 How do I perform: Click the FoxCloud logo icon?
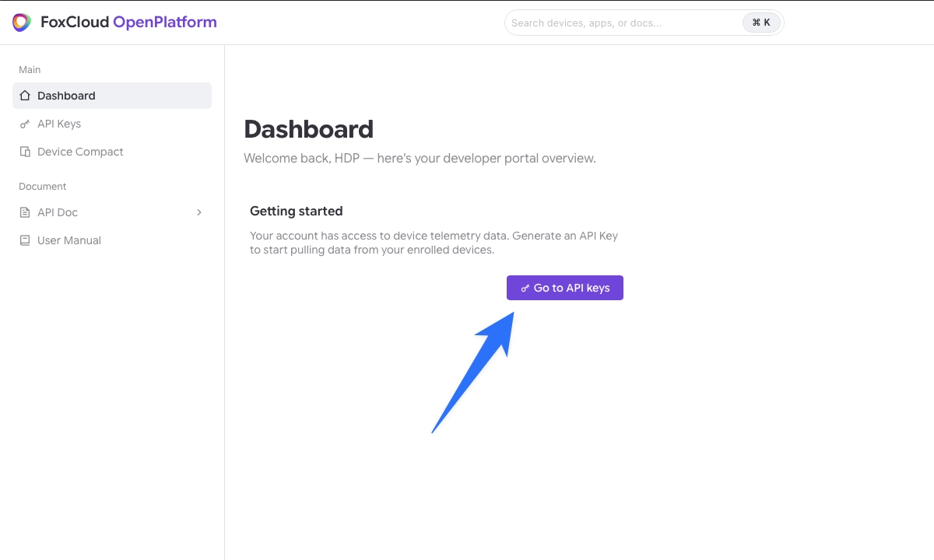pyautogui.click(x=22, y=23)
